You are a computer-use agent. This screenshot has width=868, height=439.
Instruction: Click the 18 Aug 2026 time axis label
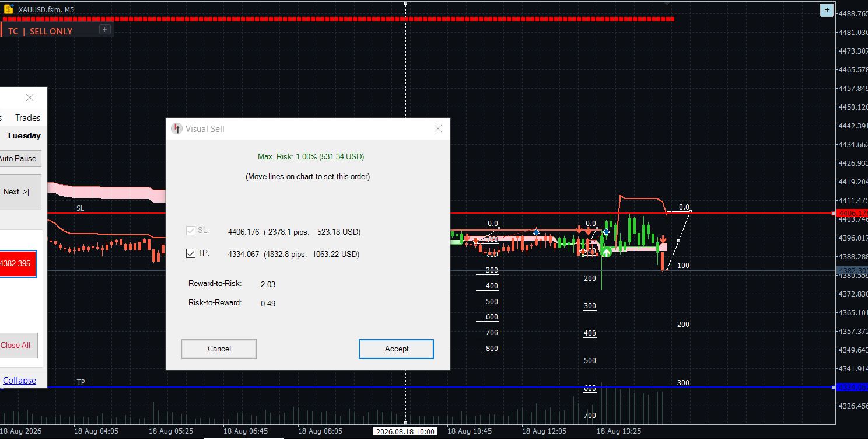click(21, 431)
